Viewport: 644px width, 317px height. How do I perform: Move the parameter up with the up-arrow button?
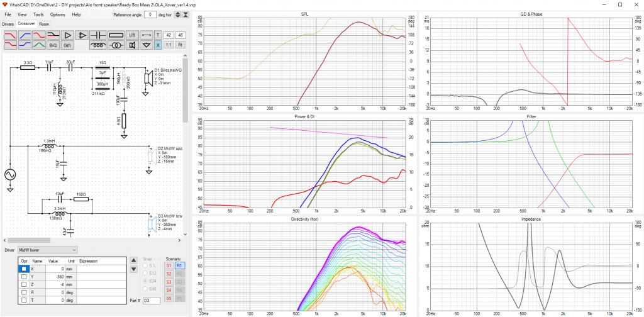133,260
